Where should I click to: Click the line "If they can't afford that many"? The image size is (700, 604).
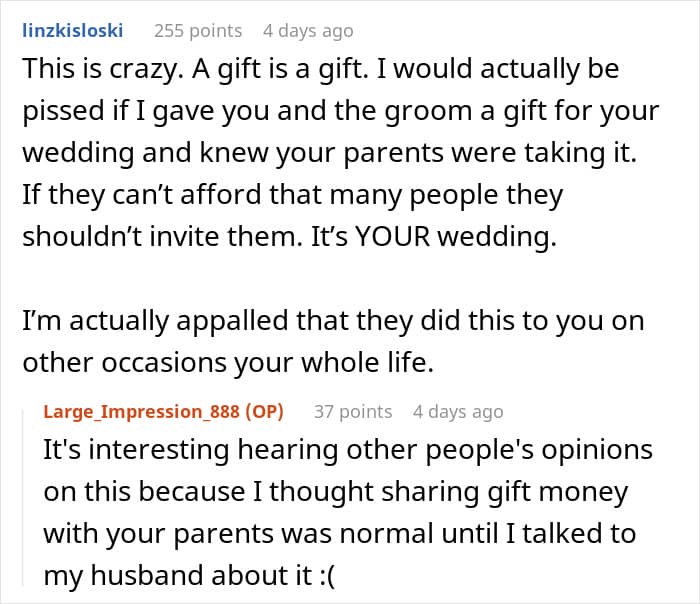(292, 194)
